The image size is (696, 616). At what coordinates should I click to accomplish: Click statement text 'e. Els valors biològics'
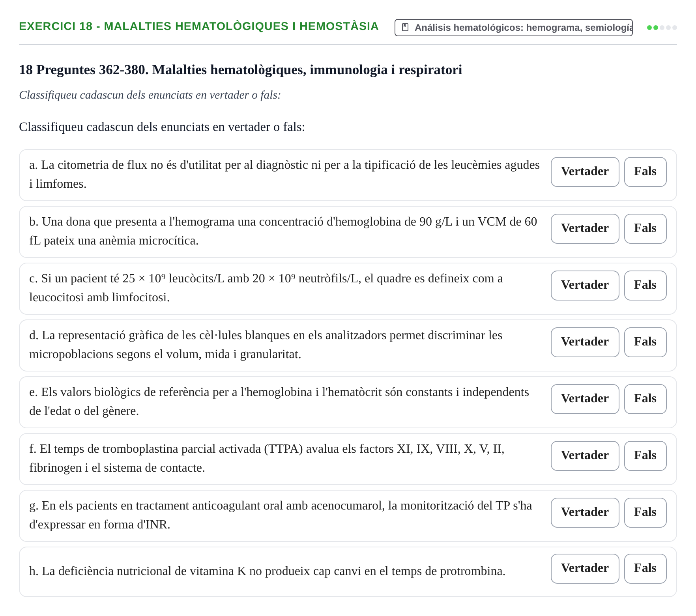click(279, 401)
